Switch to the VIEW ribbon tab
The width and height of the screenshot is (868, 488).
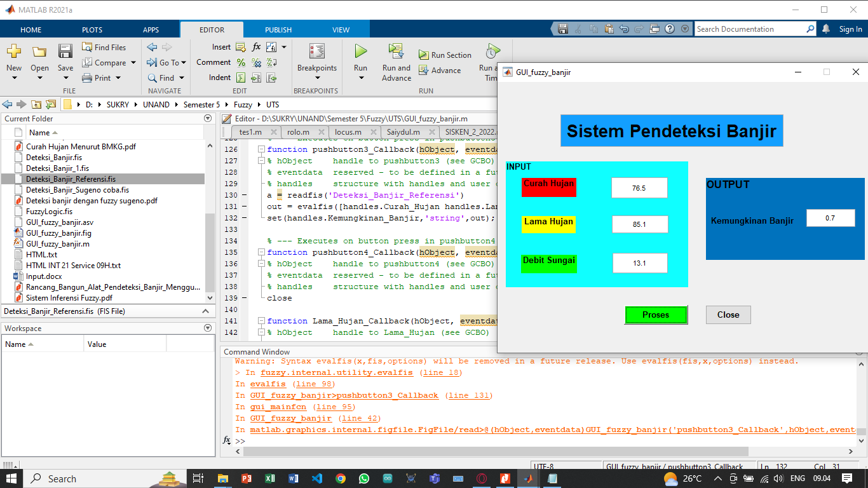341,29
